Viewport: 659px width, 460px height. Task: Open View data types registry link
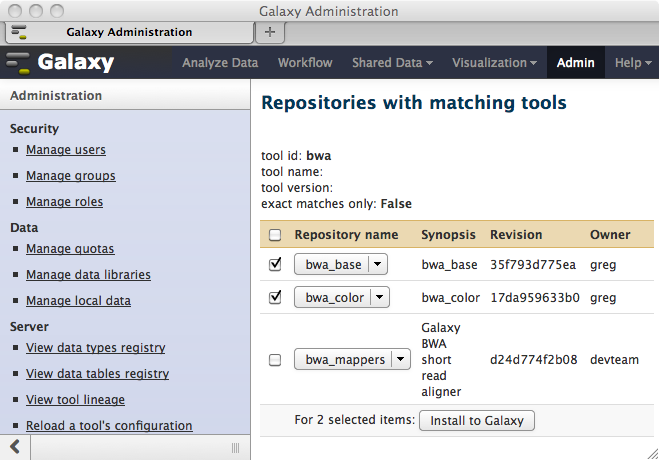click(95, 348)
